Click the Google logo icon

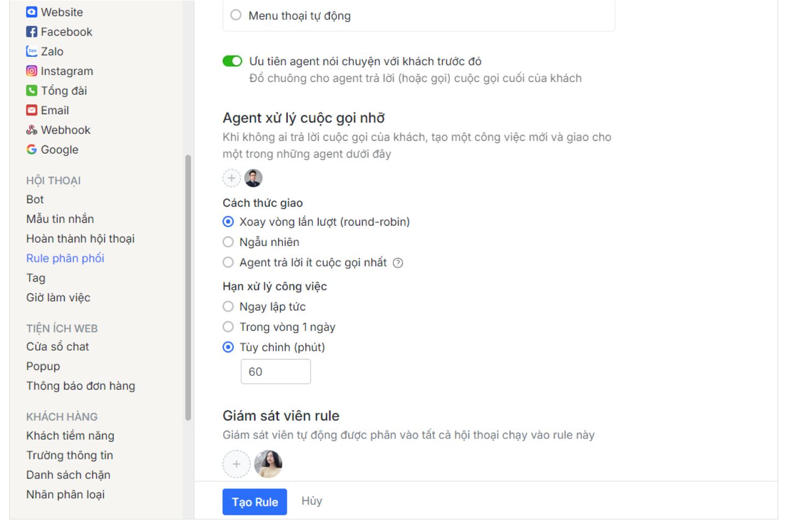(x=32, y=150)
